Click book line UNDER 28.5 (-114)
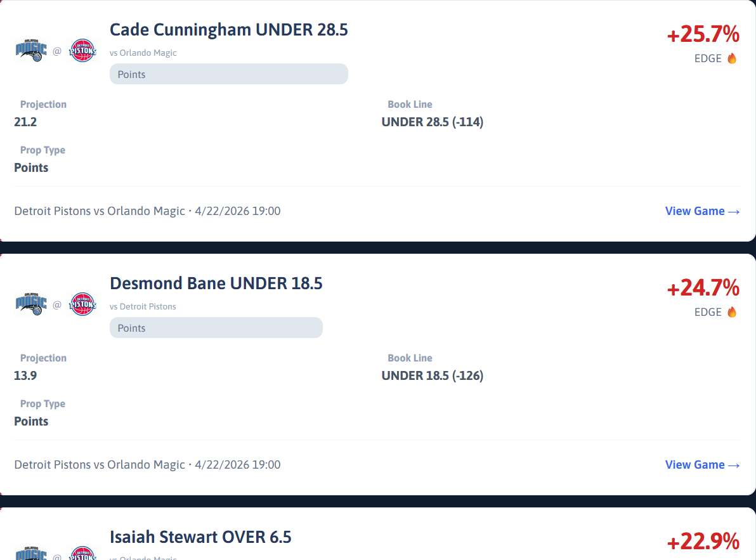Screen dimensions: 756x560 (432, 122)
